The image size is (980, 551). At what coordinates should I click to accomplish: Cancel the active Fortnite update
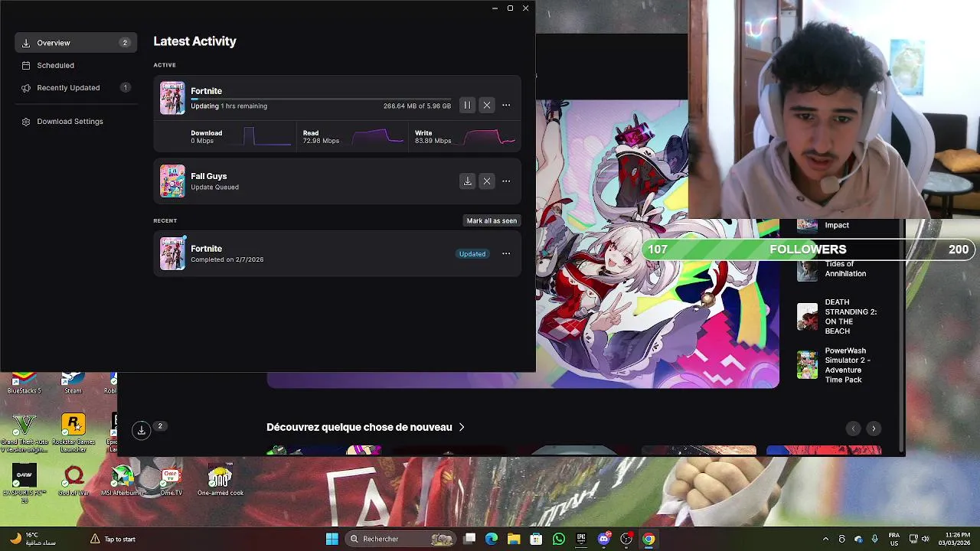tap(487, 105)
